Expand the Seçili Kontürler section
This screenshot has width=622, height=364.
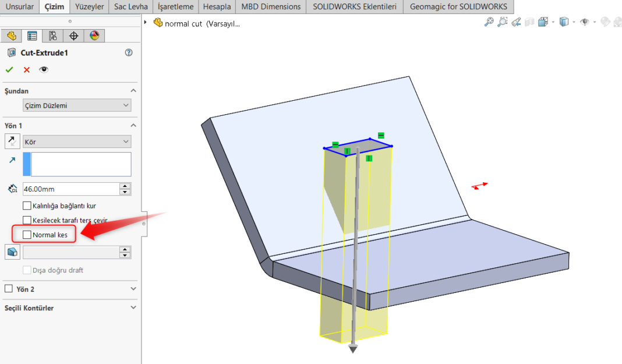click(x=133, y=308)
